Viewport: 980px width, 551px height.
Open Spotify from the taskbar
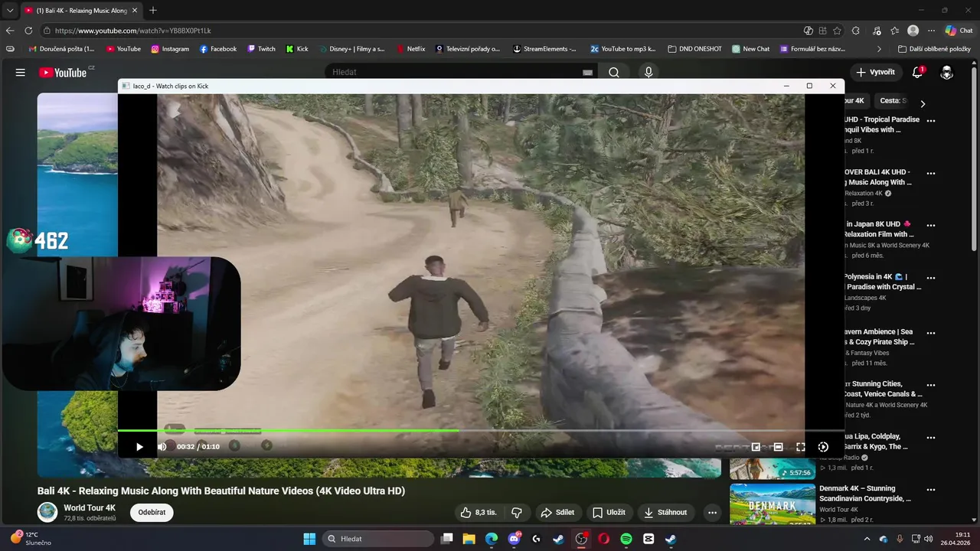tap(626, 539)
